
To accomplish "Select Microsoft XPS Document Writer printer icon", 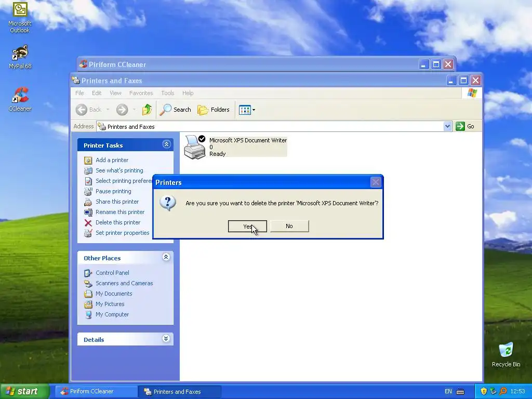I will [x=195, y=147].
